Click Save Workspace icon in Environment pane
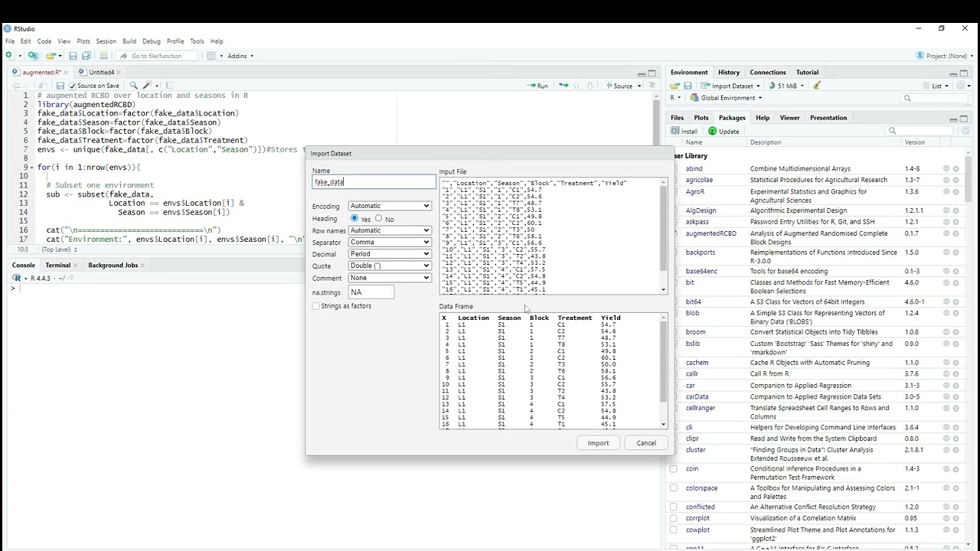 coord(688,86)
